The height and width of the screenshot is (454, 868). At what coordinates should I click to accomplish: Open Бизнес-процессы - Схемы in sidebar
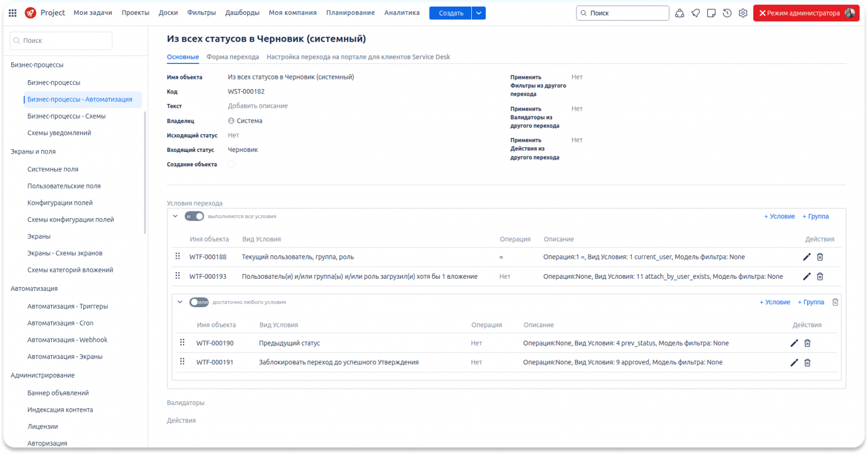click(x=67, y=116)
